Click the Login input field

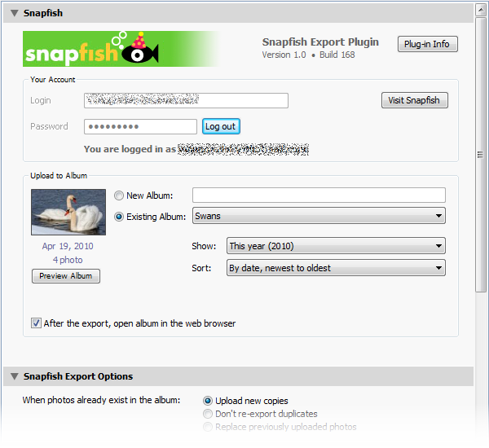186,100
